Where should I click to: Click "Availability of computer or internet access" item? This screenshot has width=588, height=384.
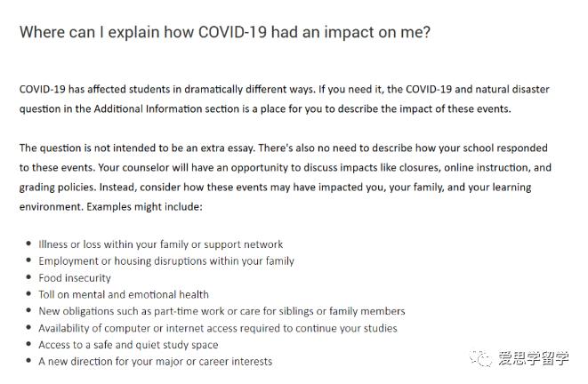218,328
